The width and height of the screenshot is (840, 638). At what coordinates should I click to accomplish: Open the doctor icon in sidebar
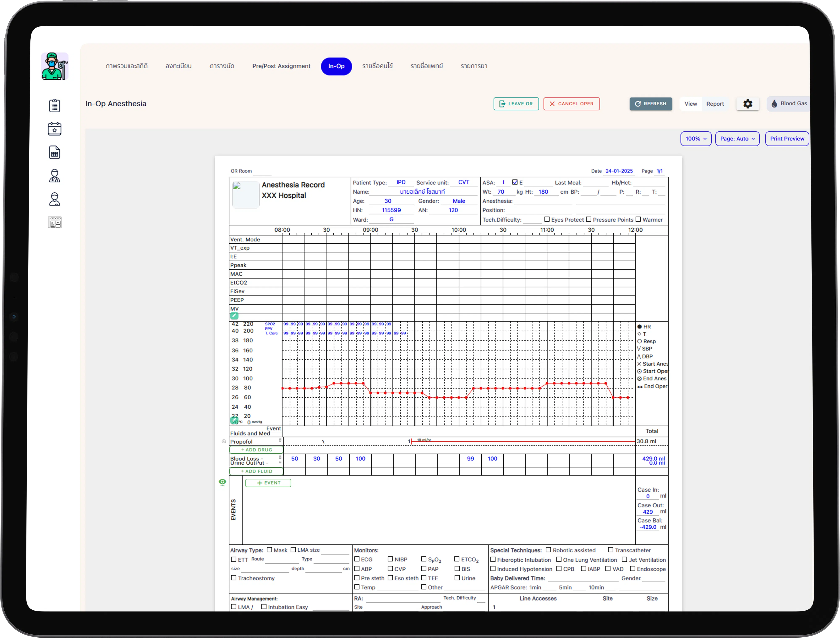(x=55, y=176)
